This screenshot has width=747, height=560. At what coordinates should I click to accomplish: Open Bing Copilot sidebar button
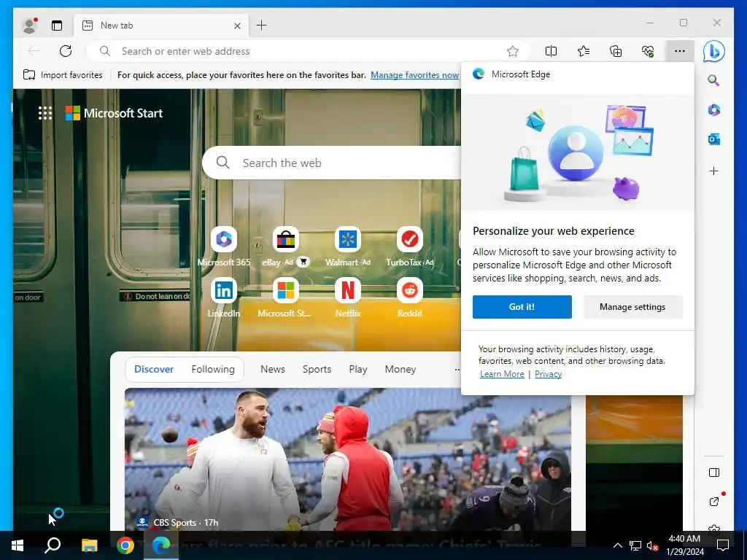tap(713, 51)
